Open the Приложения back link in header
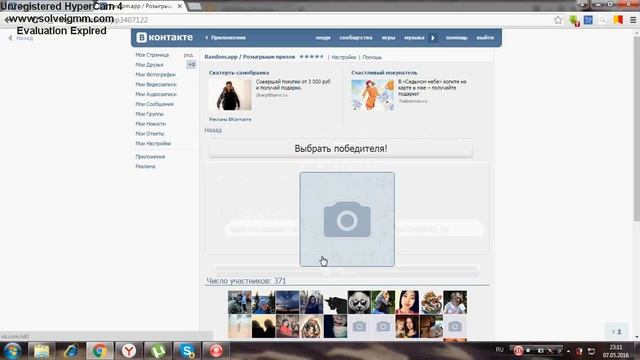The height and width of the screenshot is (360, 640). pos(226,38)
